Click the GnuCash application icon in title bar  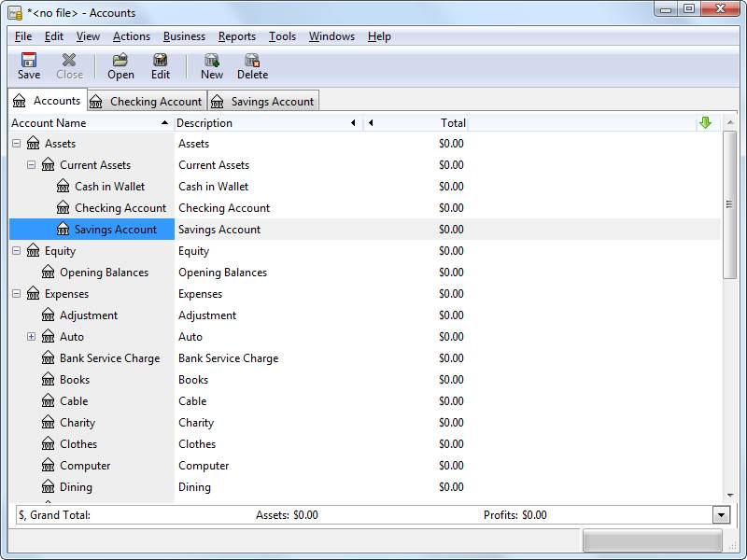15,13
